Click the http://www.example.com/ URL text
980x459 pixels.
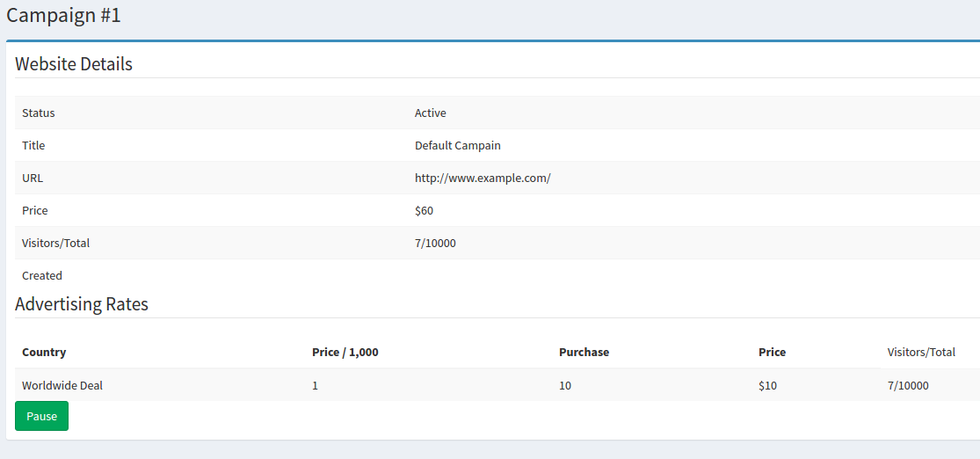pos(483,178)
